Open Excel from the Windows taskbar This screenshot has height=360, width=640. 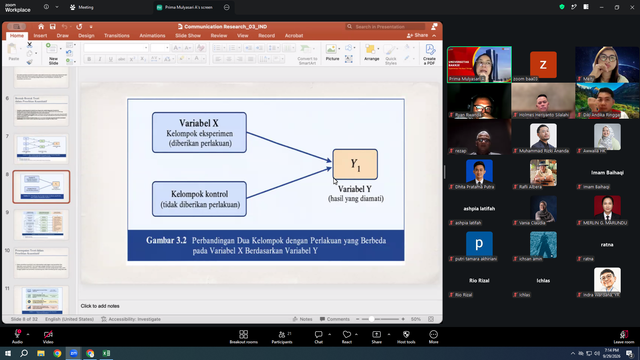coord(107,353)
